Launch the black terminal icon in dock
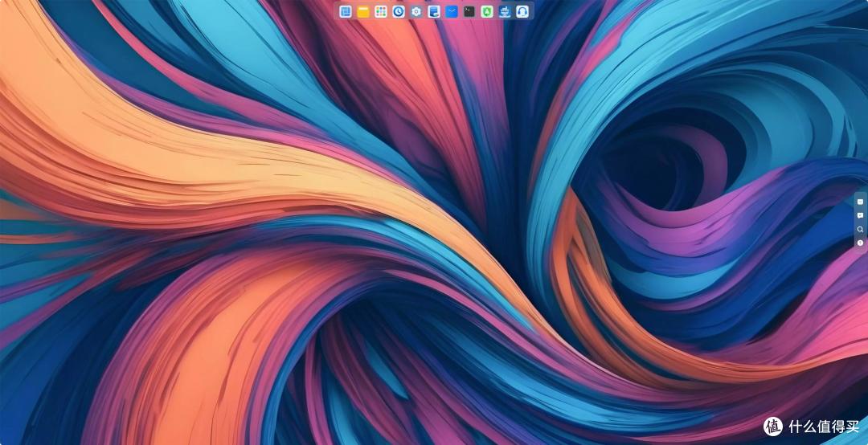Viewport: 868px width, 445px height. click(x=469, y=11)
